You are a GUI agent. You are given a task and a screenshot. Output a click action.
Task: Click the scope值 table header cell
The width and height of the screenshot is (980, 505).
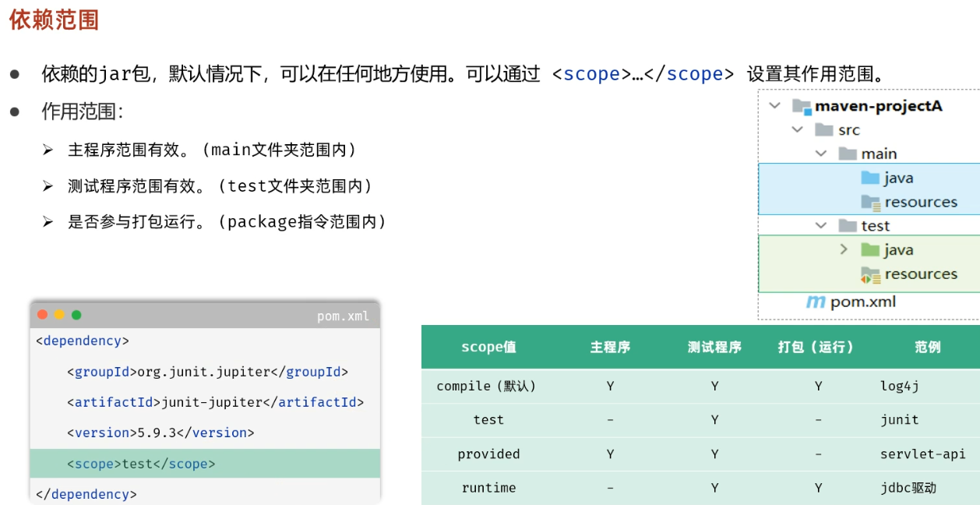click(488, 347)
